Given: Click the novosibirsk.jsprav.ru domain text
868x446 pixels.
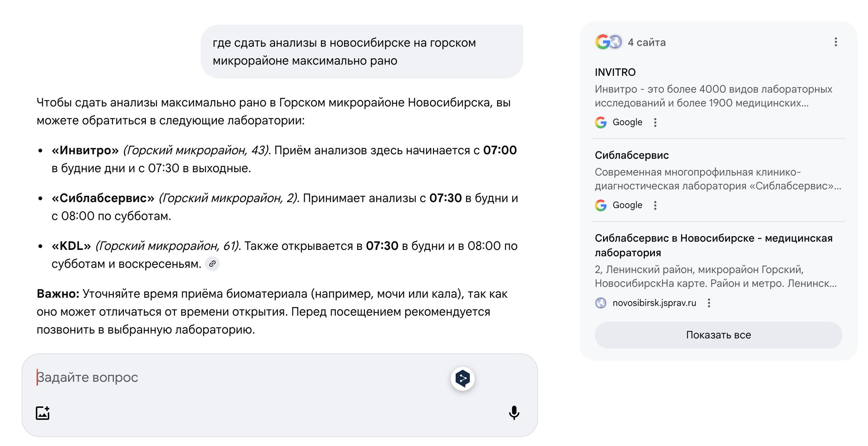Looking at the screenshot, I should 654,303.
